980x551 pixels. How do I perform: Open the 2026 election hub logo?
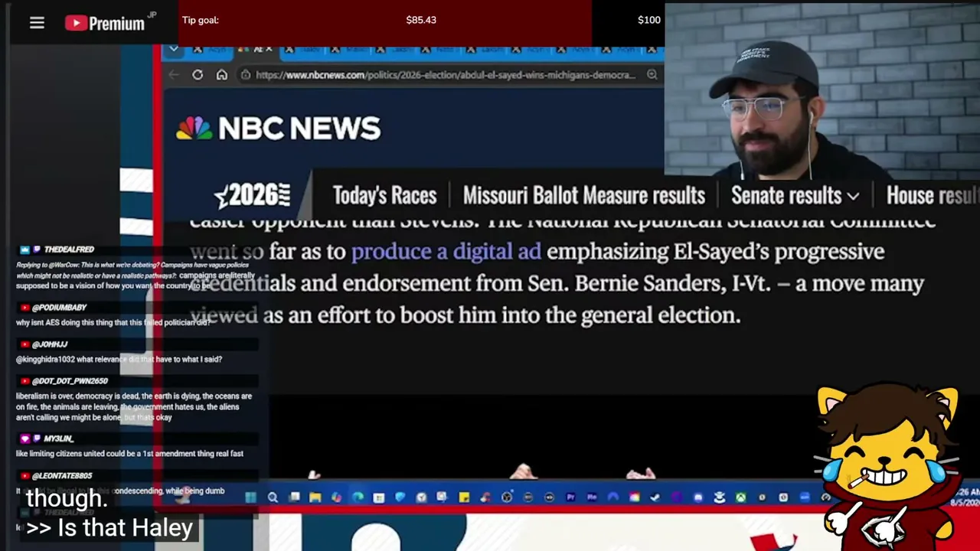click(252, 196)
